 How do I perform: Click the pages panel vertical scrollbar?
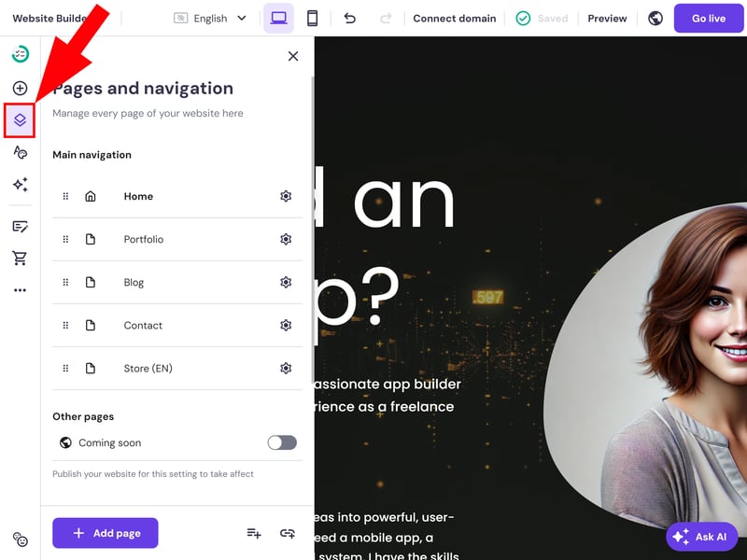(313, 209)
